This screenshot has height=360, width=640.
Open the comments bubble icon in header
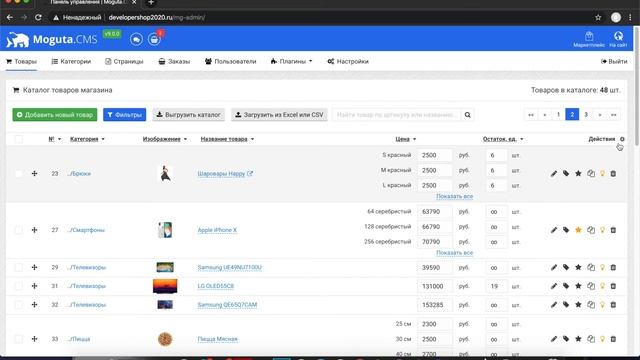click(136, 39)
